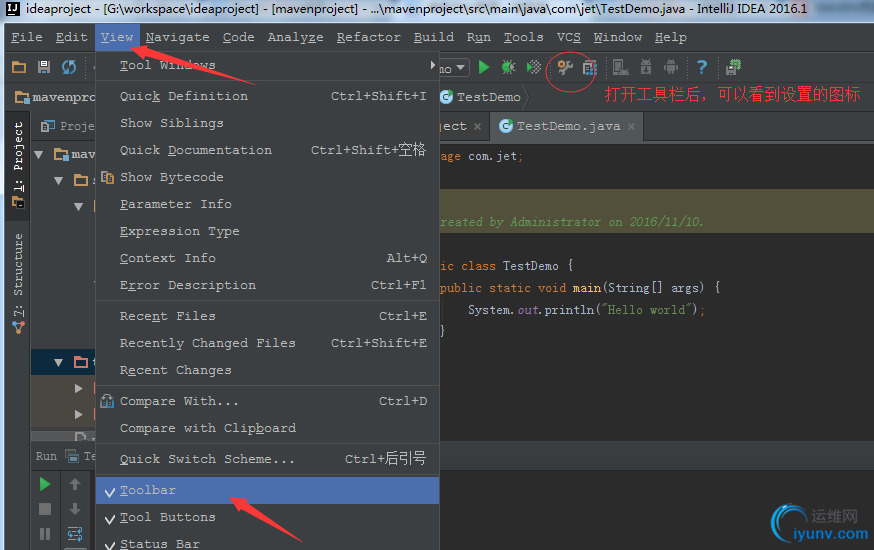The image size is (874, 550).
Task: Choose Quick Switch Scheme... menu entry
Action: point(268,459)
